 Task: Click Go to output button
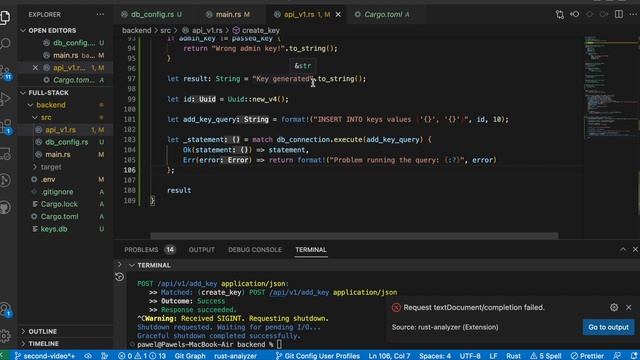pos(608,327)
